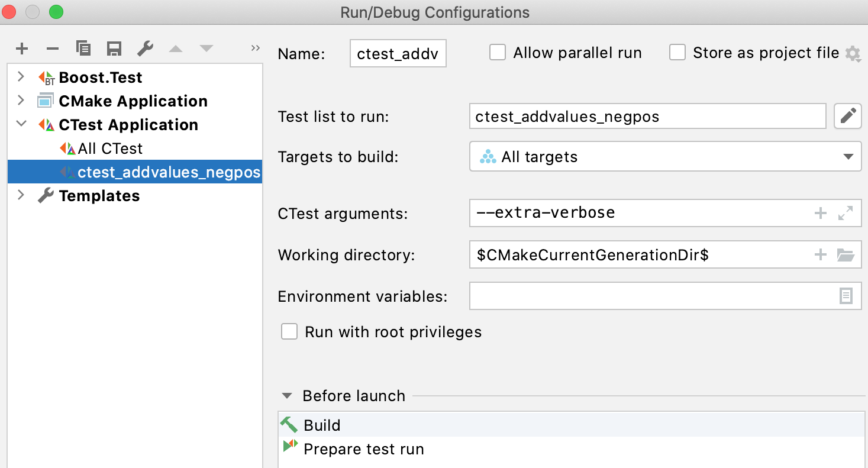The width and height of the screenshot is (868, 468).
Task: Insert a macro into CTest arguments
Action: [821, 213]
